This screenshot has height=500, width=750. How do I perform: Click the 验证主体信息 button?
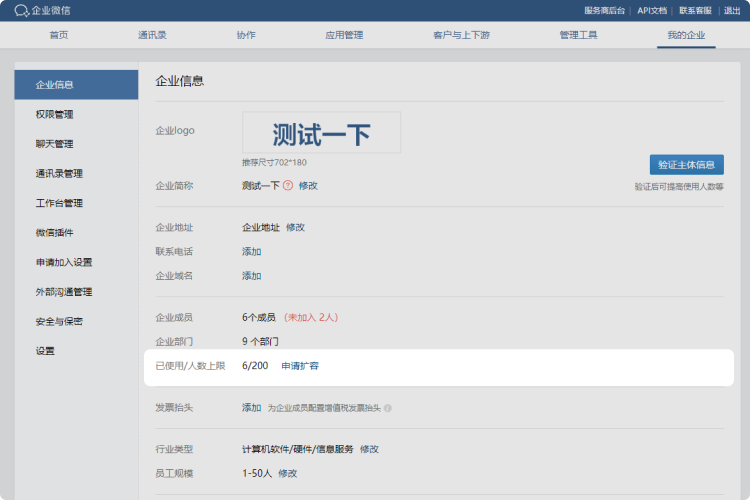tap(686, 165)
